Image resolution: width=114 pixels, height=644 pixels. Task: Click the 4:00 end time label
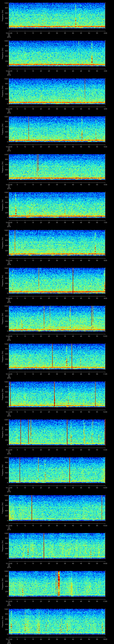105,109
